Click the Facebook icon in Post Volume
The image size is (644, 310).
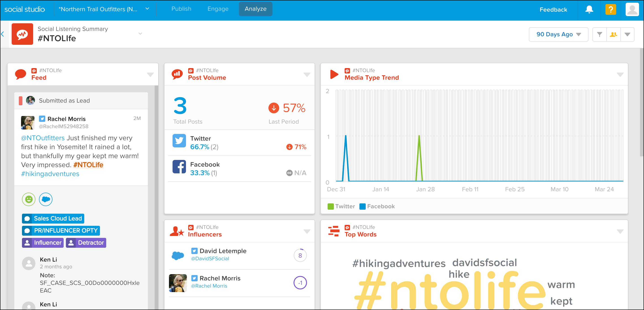coord(179,167)
